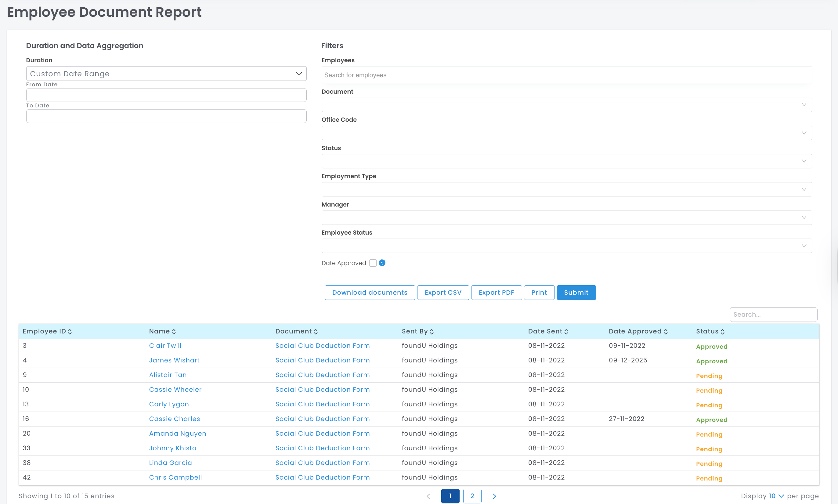This screenshot has width=838, height=504.
Task: Open the Duration Custom Date Range dropdown
Action: click(166, 74)
